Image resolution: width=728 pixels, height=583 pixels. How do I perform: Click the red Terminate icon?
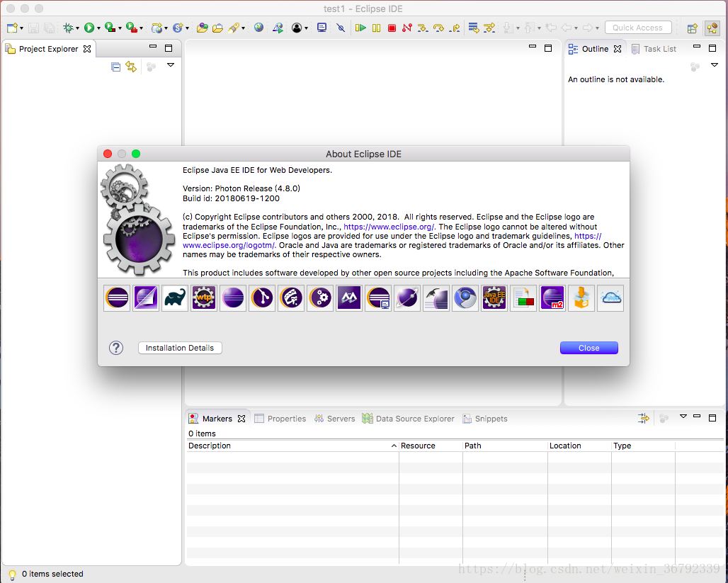[392, 28]
